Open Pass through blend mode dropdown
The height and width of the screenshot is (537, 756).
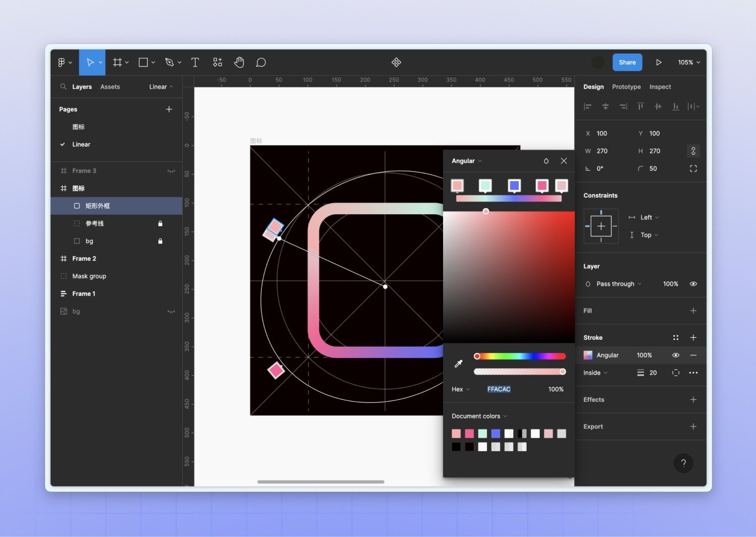619,284
